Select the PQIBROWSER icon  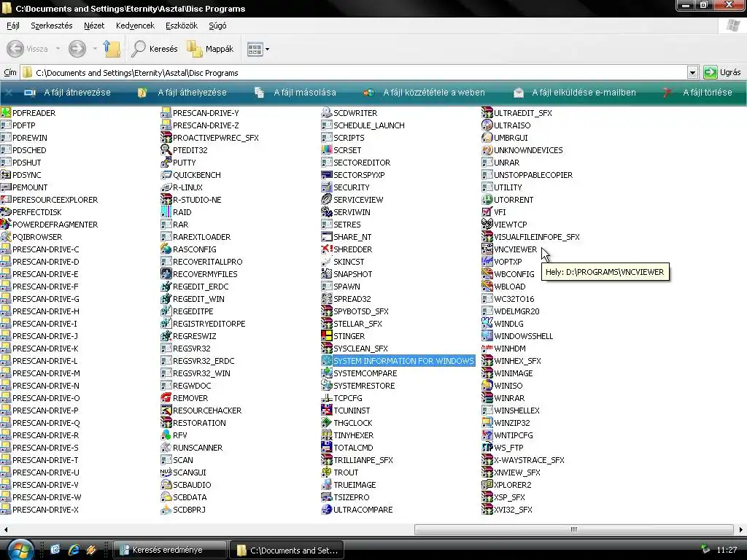coord(6,237)
